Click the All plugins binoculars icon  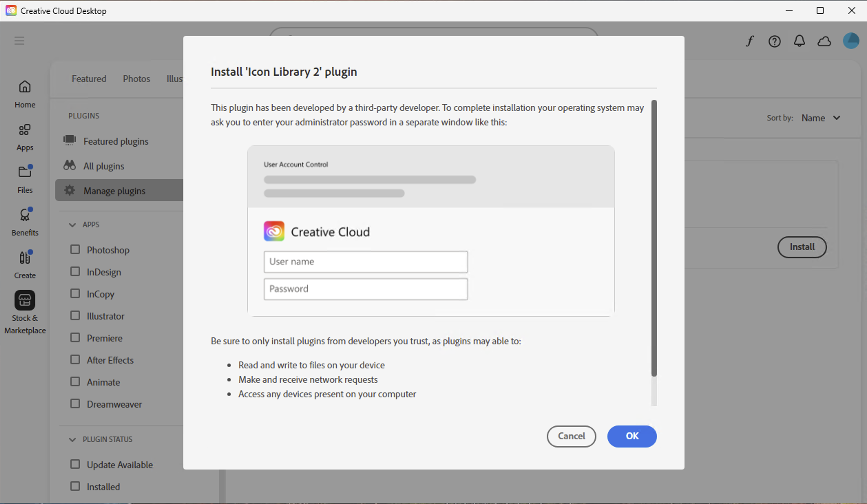70,165
